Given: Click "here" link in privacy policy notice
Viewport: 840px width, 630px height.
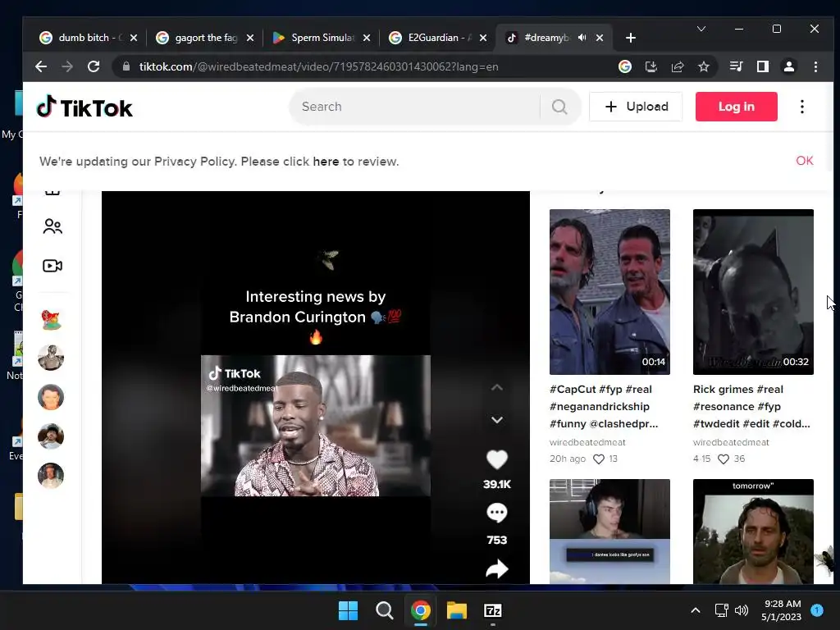Looking at the screenshot, I should click(x=326, y=162).
